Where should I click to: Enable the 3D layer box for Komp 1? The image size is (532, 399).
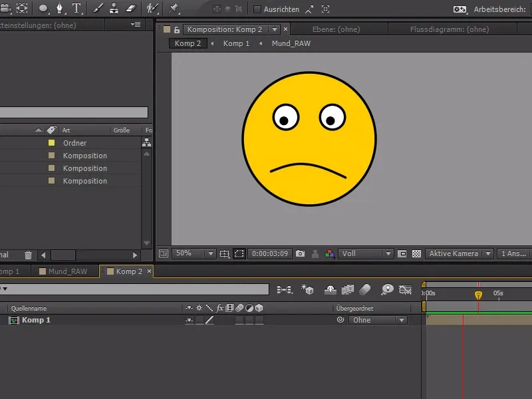[x=259, y=320]
